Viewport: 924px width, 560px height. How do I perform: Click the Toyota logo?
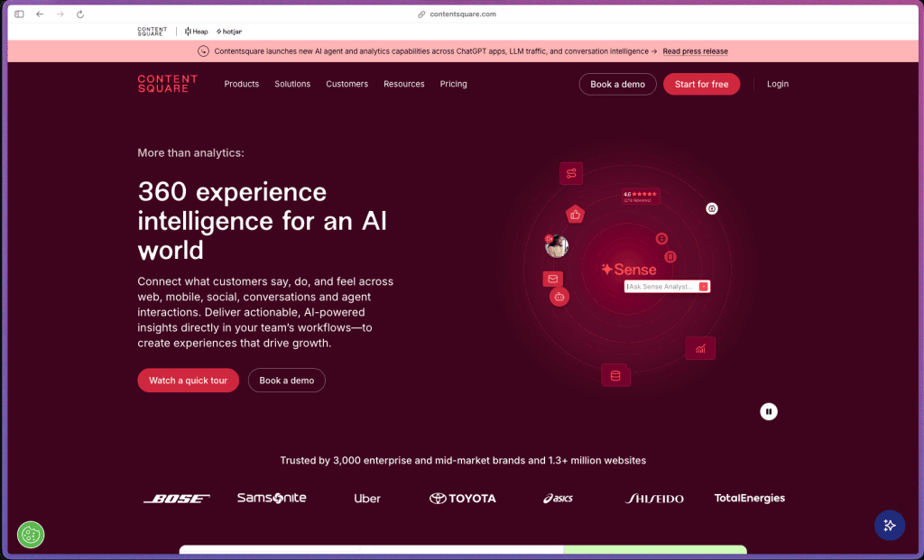point(463,499)
